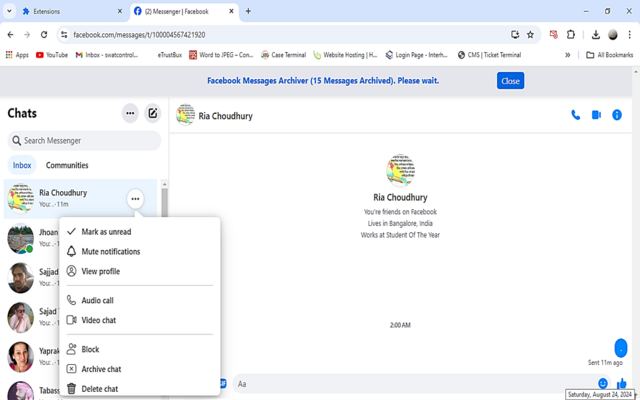Open the chat of the contact starting Yaprak
Viewport: 640px width, 400px height.
31,357
